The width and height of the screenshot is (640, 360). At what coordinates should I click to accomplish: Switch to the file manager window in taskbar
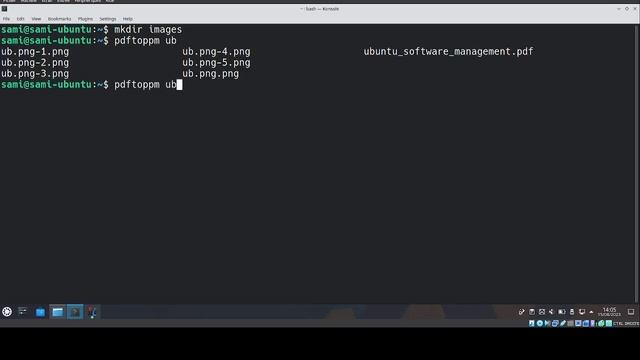coord(58,312)
